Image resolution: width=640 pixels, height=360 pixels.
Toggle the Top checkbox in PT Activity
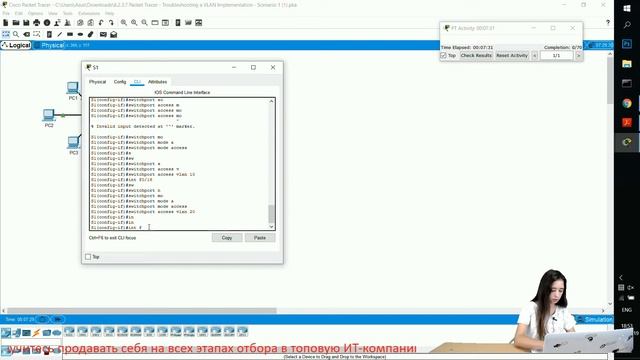point(444,56)
